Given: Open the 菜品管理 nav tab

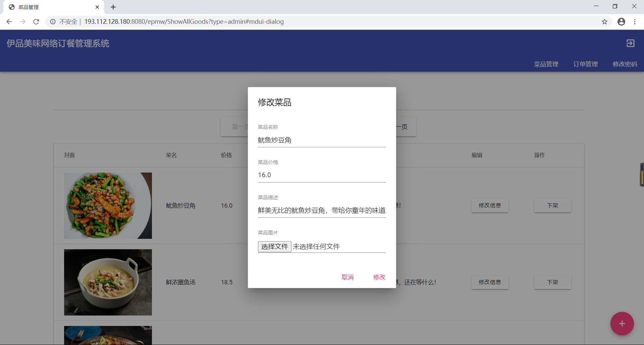Looking at the screenshot, I should coord(546,64).
